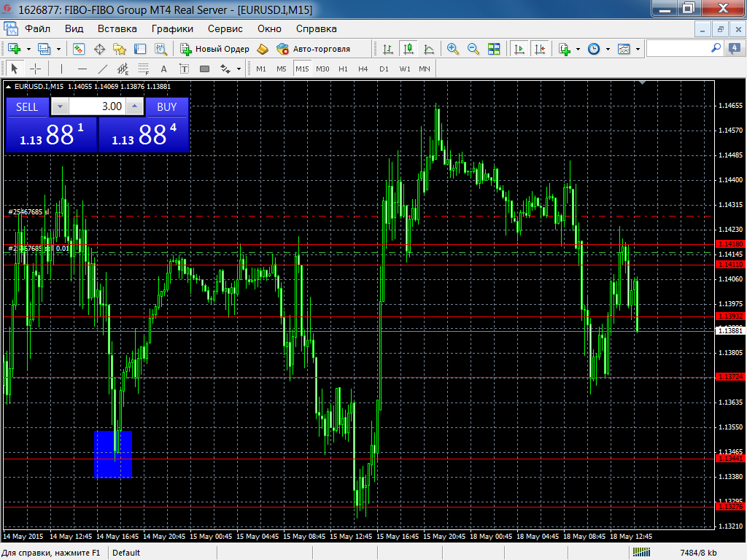Select the Vertical Line drawing tool
Image resolution: width=747 pixels, height=560 pixels.
click(61, 69)
